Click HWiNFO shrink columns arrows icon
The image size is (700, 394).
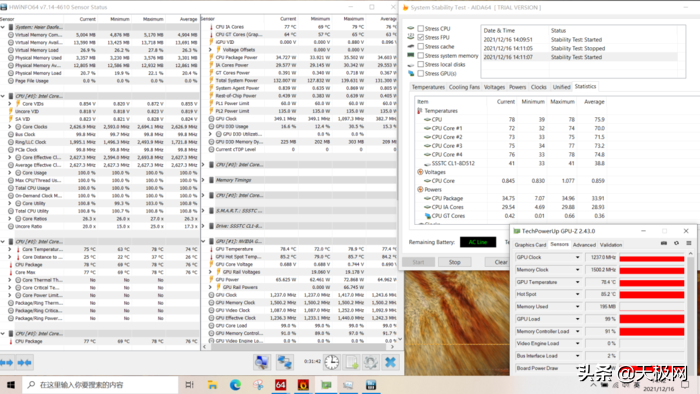25,363
